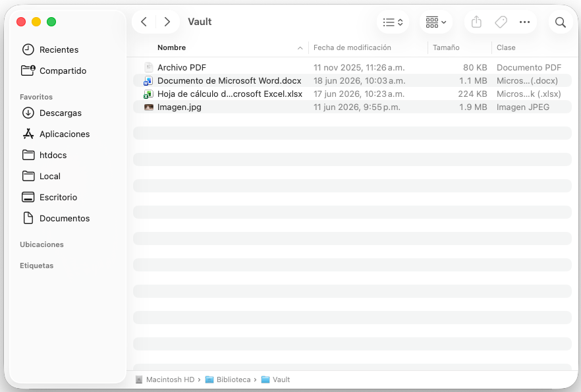The image size is (581, 392).
Task: Sort by the Tamaño column header
Action: (446, 47)
